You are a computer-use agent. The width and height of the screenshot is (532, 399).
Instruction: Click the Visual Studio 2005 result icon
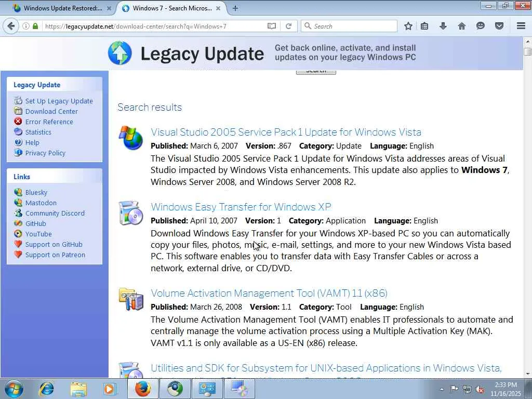tap(130, 138)
